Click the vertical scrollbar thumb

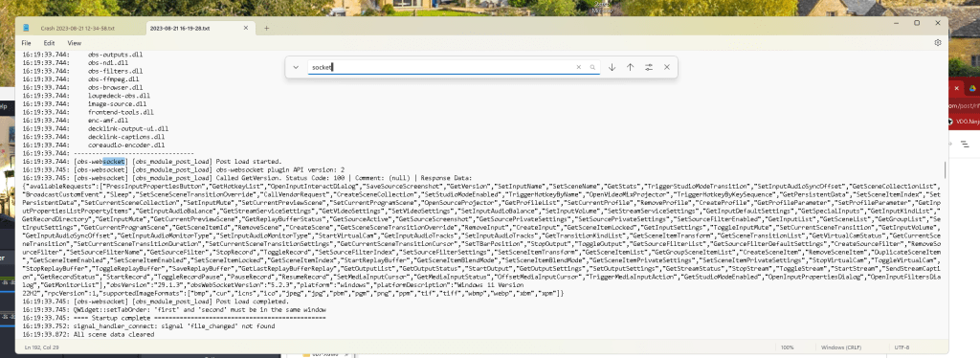[945, 169]
